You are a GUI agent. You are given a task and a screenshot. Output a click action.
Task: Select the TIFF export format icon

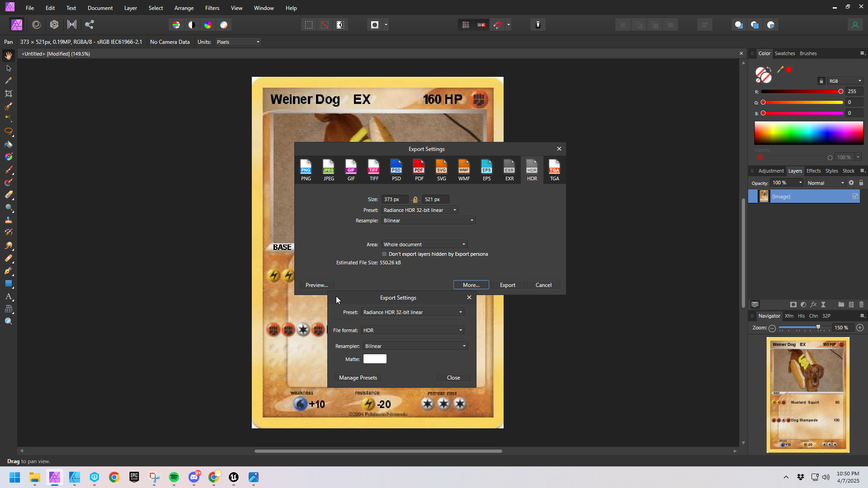click(x=374, y=170)
